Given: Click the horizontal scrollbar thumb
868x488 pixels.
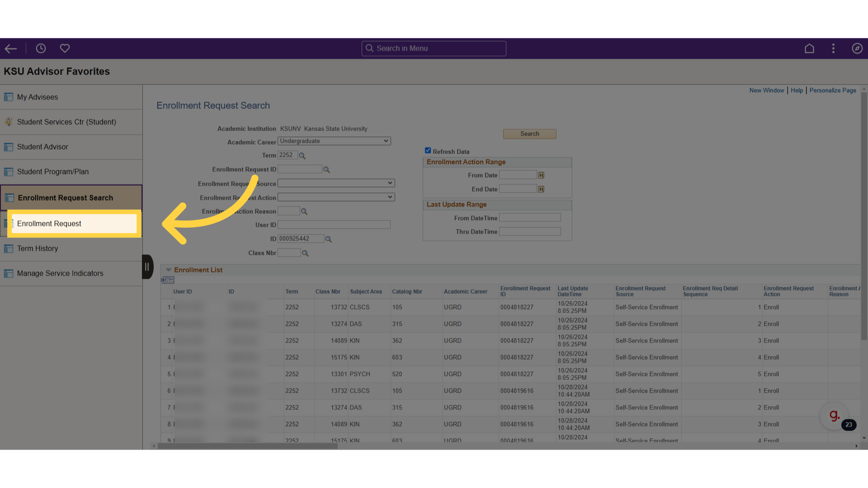Looking at the screenshot, I should 247,446.
